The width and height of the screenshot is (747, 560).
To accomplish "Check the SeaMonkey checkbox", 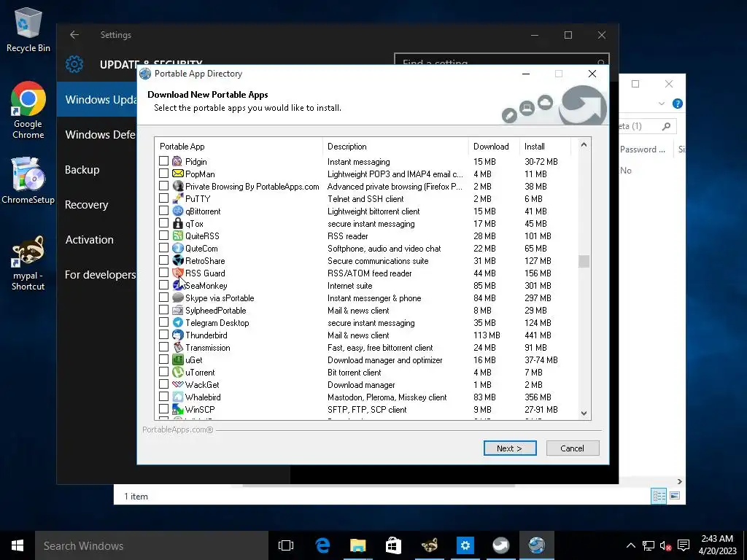I will click(x=163, y=285).
